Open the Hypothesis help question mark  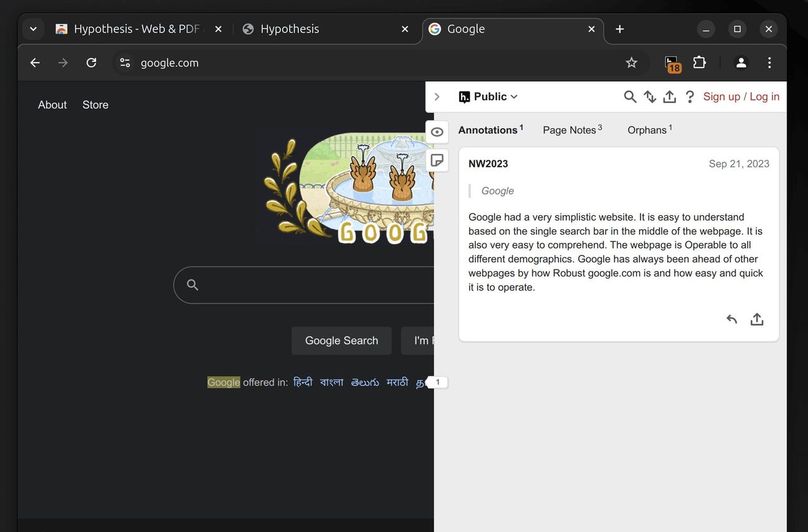[x=690, y=97]
